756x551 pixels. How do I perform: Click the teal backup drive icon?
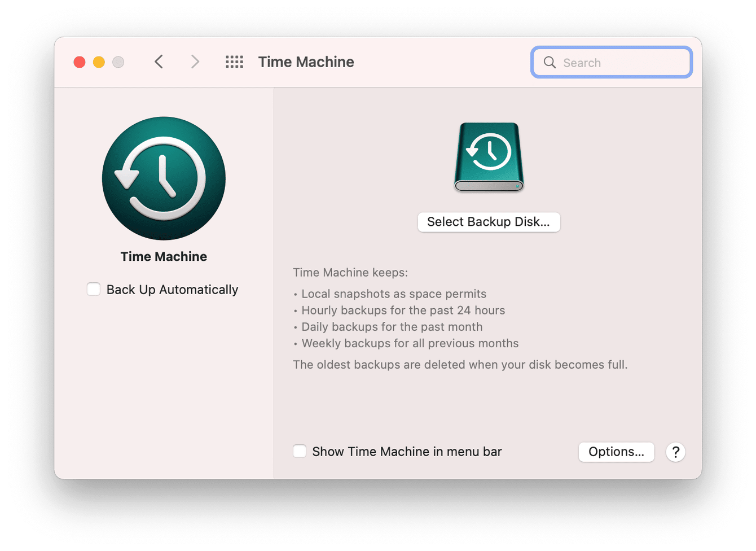(x=488, y=157)
